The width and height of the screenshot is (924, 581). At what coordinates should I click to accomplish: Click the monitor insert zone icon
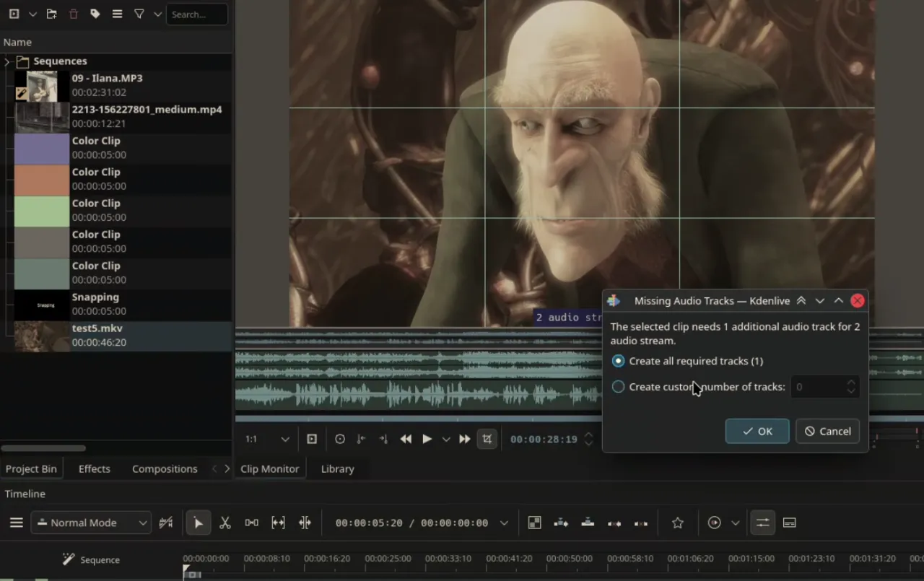(x=312, y=439)
